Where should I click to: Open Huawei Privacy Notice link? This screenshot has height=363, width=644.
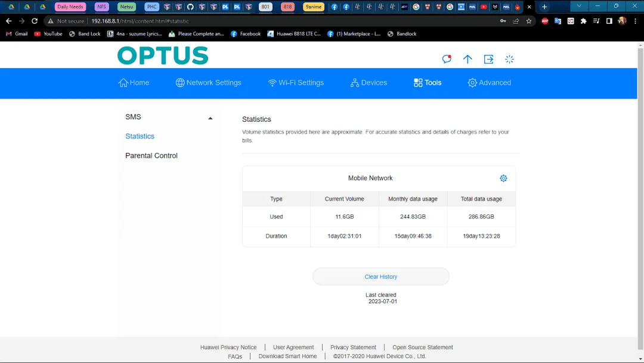click(228, 347)
